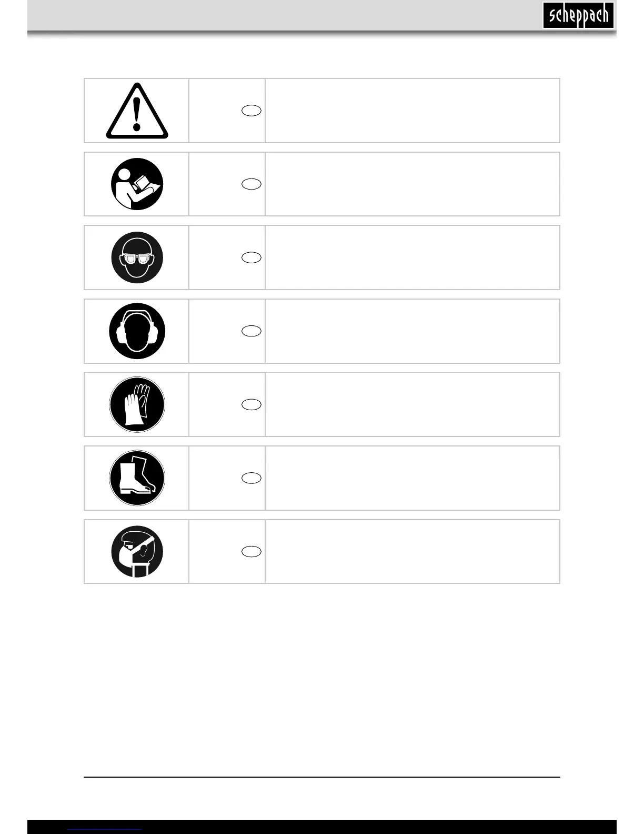Image resolution: width=644 pixels, height=834 pixels.
Task: Select the dust mask face shield symbol
Action: (137, 551)
